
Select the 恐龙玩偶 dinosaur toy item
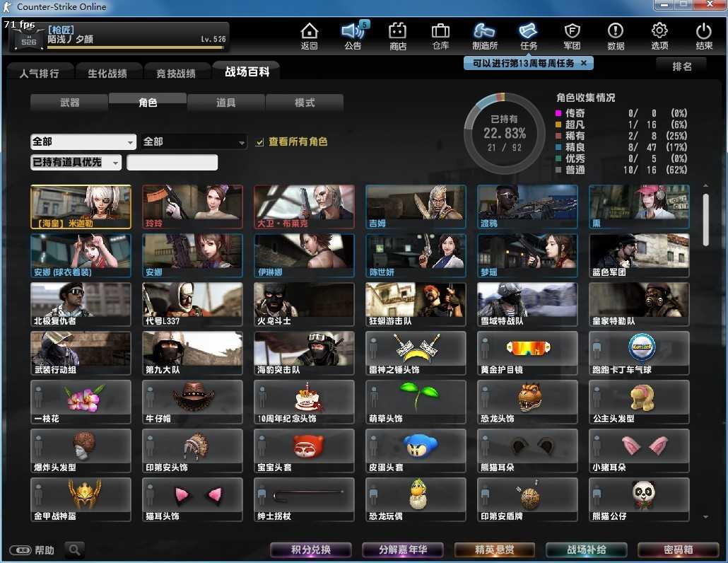(x=416, y=499)
